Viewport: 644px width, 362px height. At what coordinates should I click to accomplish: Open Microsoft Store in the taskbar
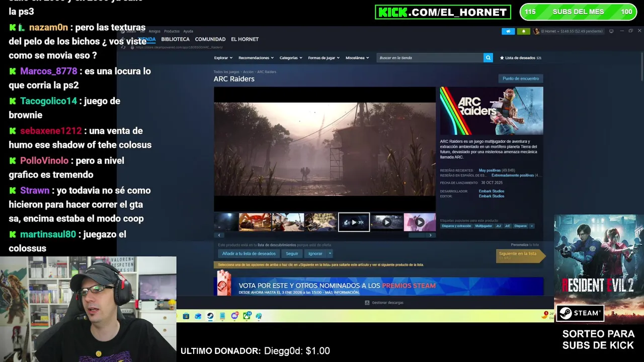(186, 316)
